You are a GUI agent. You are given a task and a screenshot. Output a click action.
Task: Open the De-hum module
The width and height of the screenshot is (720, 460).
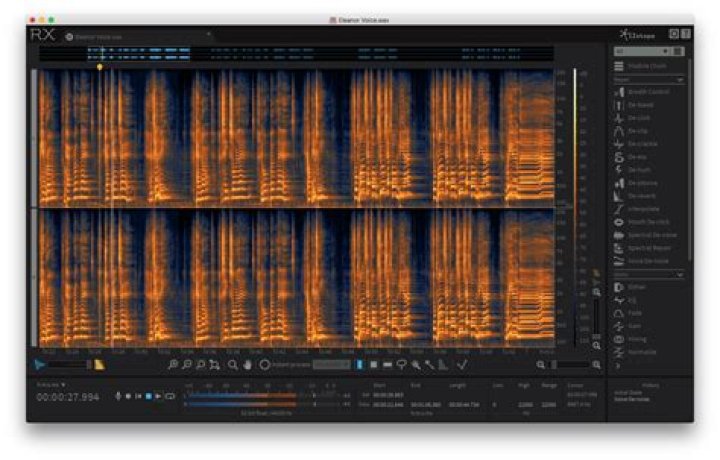click(633, 170)
